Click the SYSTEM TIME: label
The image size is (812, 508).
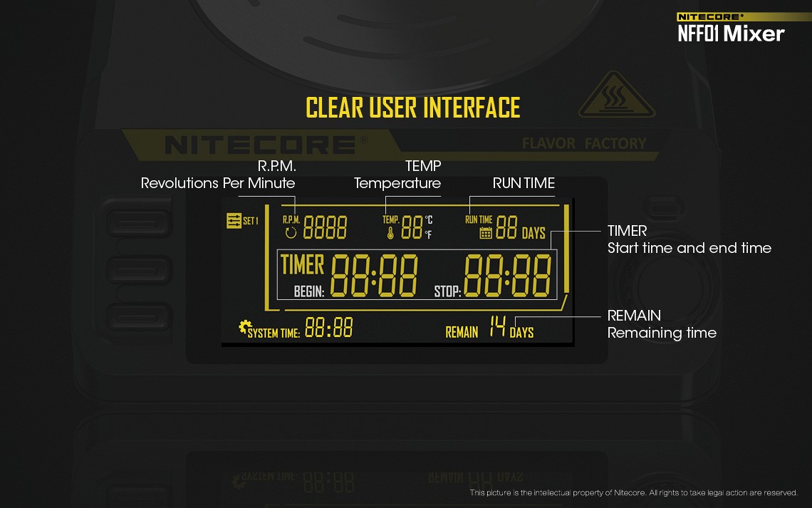click(274, 333)
